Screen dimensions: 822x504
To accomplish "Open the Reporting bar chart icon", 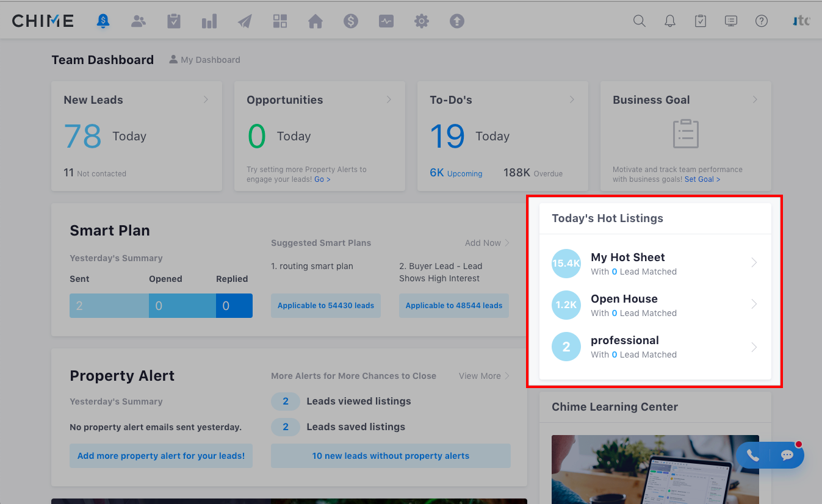I will pyautogui.click(x=209, y=22).
